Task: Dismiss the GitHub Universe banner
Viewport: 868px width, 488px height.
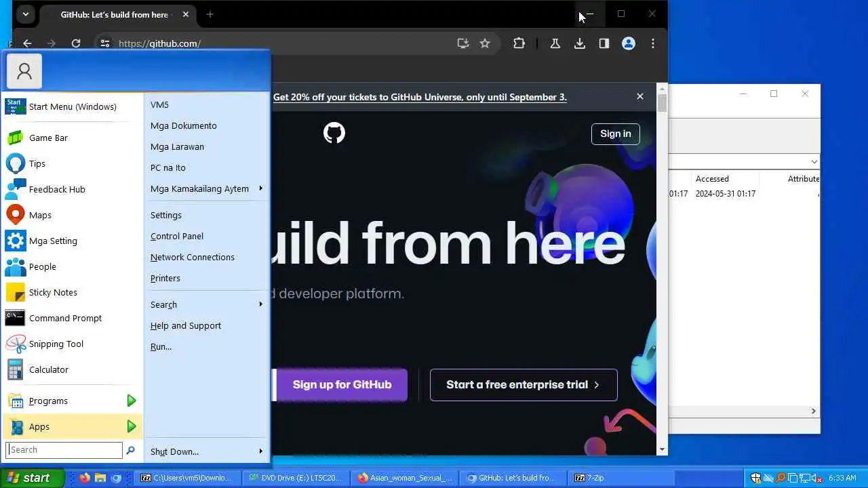Action: 639,97
